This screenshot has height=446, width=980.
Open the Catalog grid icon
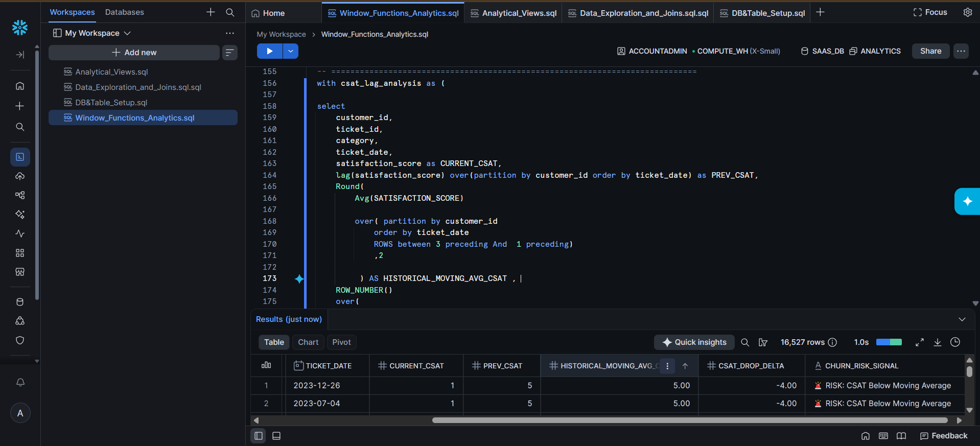(x=20, y=253)
